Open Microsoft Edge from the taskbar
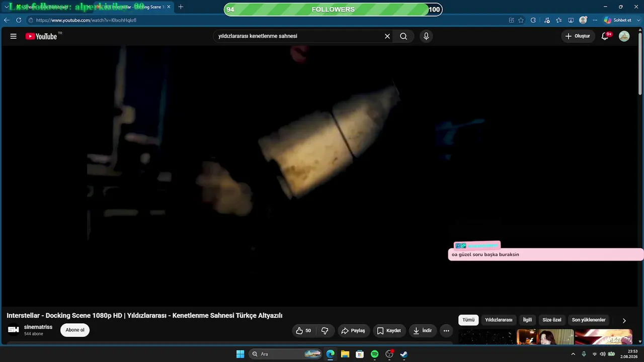 330,354
